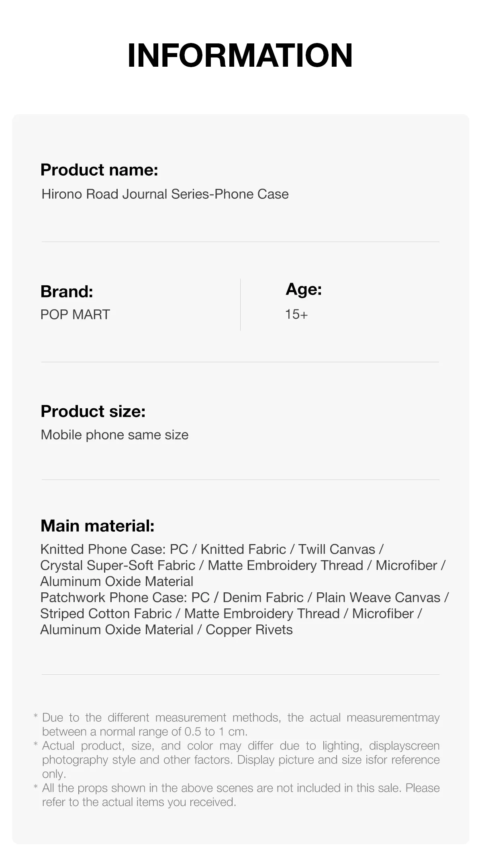Click the Copper Rivets text
This screenshot has height=868, width=482.
click(x=249, y=630)
